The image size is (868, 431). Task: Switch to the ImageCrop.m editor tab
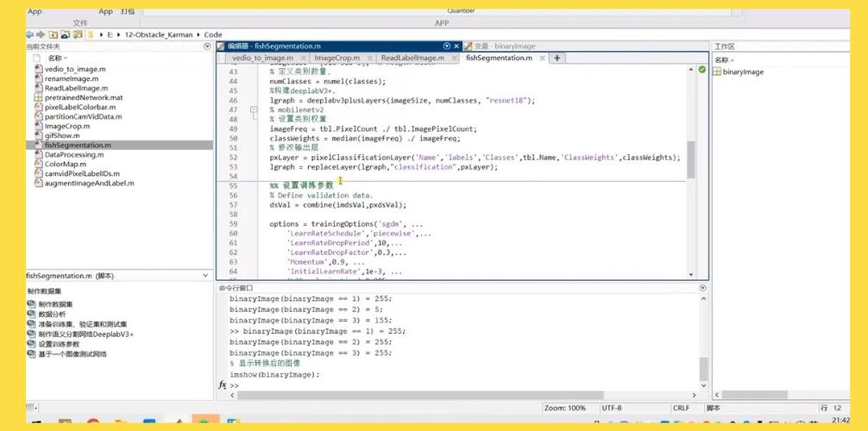point(337,58)
